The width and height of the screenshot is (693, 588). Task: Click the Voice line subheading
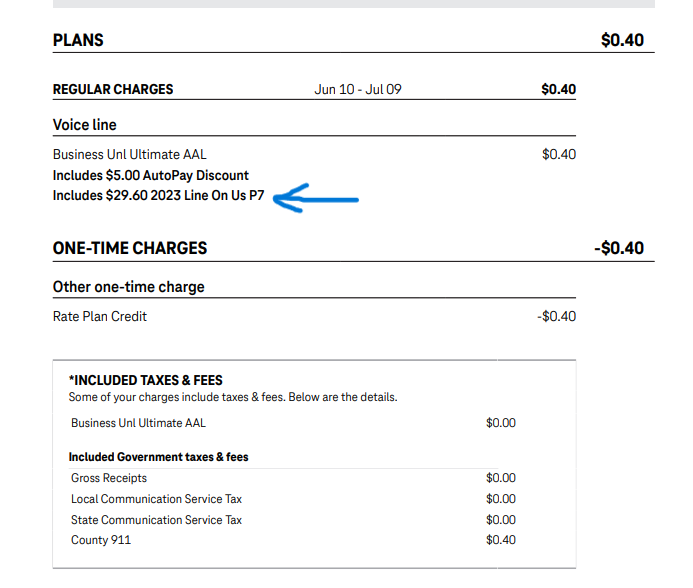pos(85,125)
